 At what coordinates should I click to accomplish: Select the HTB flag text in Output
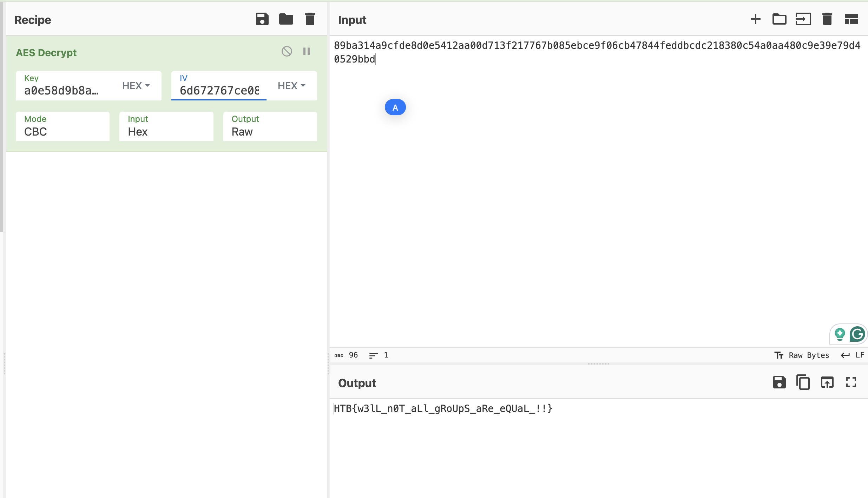click(443, 408)
